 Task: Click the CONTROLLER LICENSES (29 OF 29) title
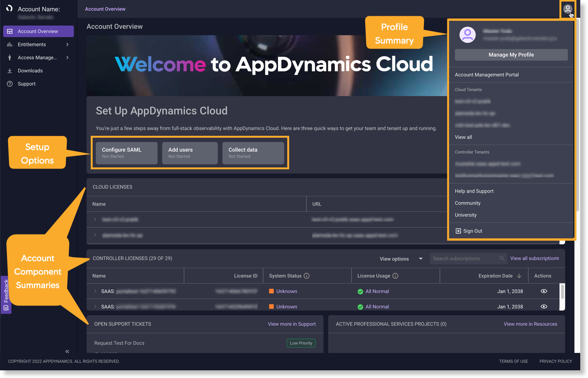132,258
